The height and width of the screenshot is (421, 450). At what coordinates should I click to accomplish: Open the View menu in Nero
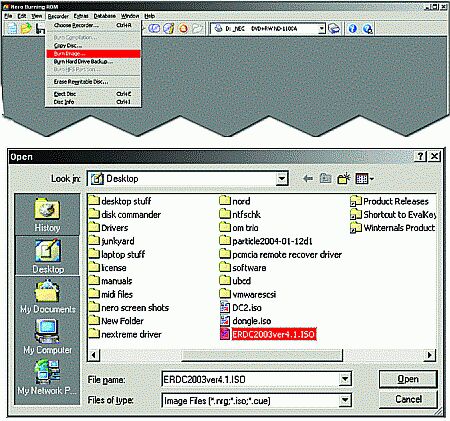tap(36, 16)
